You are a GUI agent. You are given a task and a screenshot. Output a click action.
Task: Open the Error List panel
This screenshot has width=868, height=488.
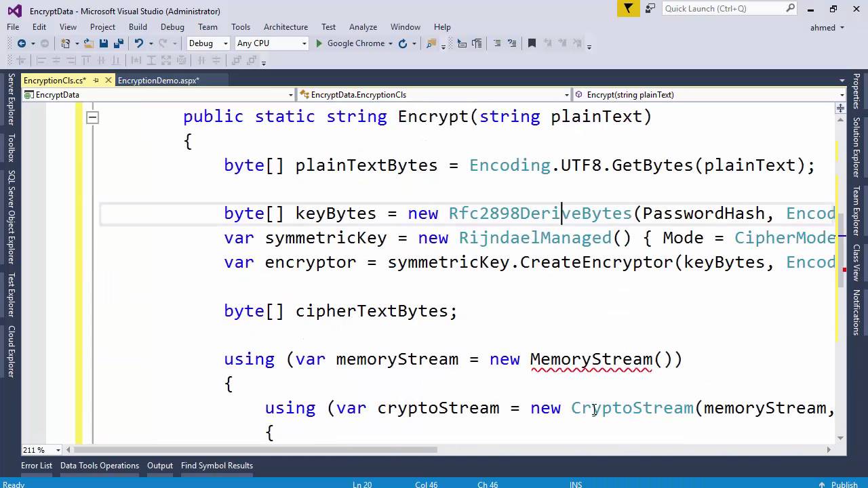[x=37, y=466]
